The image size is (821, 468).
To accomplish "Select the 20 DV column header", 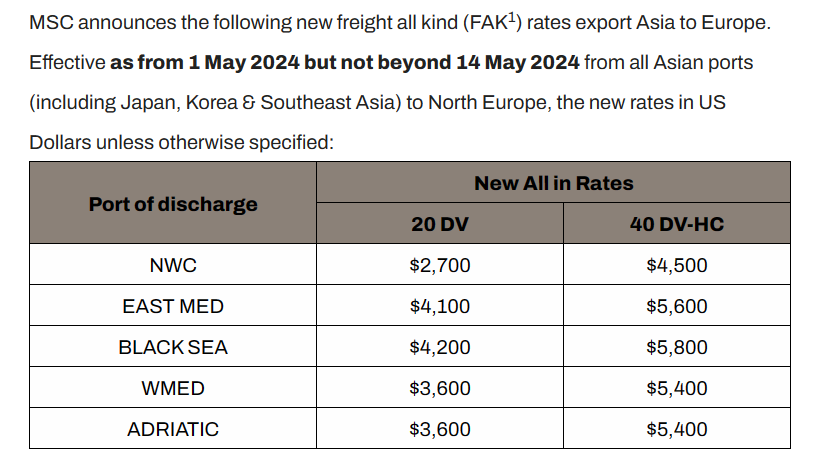I will pyautogui.click(x=440, y=224).
